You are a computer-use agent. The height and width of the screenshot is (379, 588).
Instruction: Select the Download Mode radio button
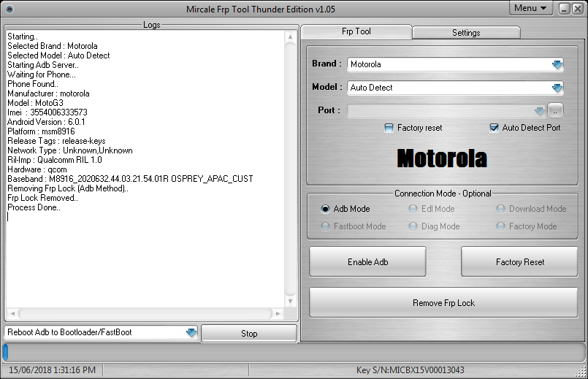(500, 209)
